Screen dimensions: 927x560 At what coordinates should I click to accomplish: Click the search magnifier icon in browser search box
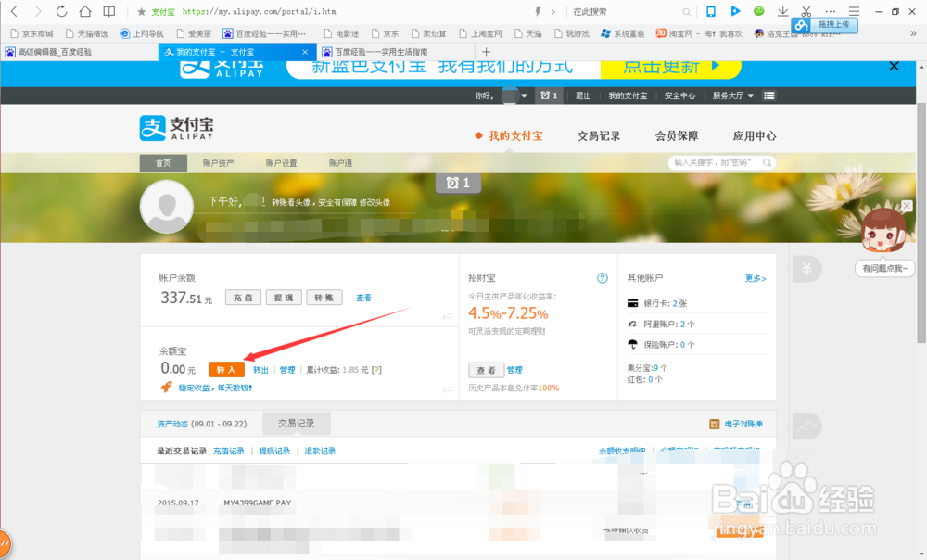point(686,12)
